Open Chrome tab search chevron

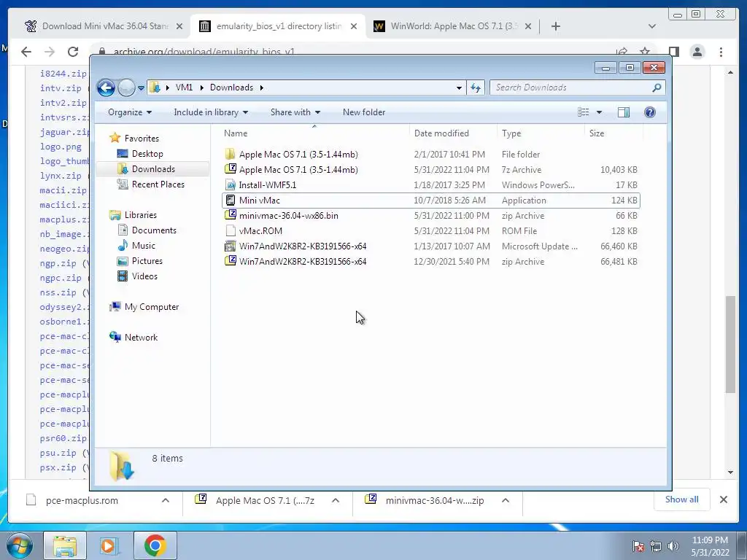coord(652,26)
